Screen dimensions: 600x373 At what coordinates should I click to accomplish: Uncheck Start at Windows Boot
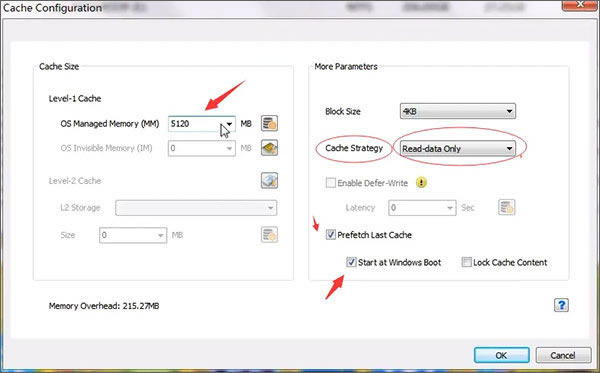[x=351, y=262]
